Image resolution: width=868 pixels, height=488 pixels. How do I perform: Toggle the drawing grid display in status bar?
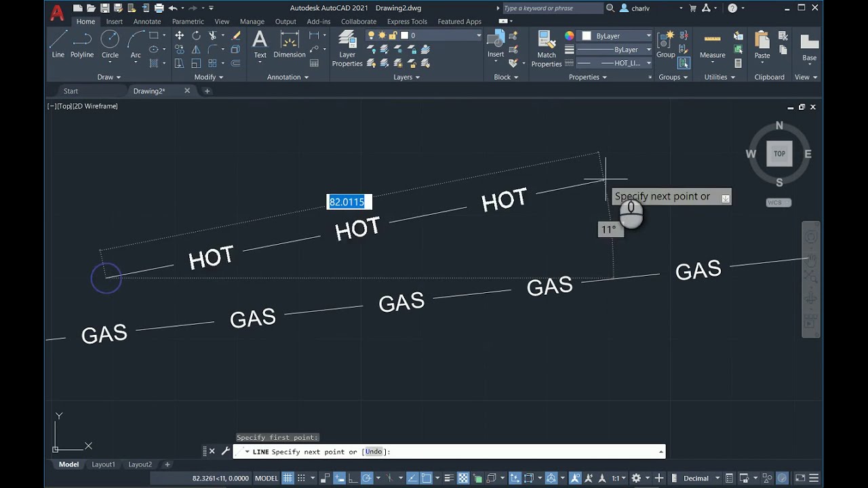(288, 478)
